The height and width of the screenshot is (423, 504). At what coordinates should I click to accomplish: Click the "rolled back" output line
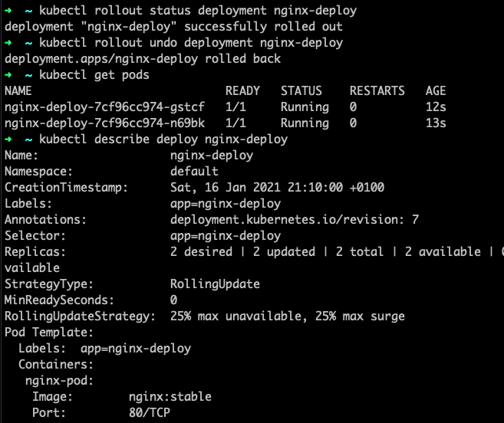pyautogui.click(x=143, y=59)
